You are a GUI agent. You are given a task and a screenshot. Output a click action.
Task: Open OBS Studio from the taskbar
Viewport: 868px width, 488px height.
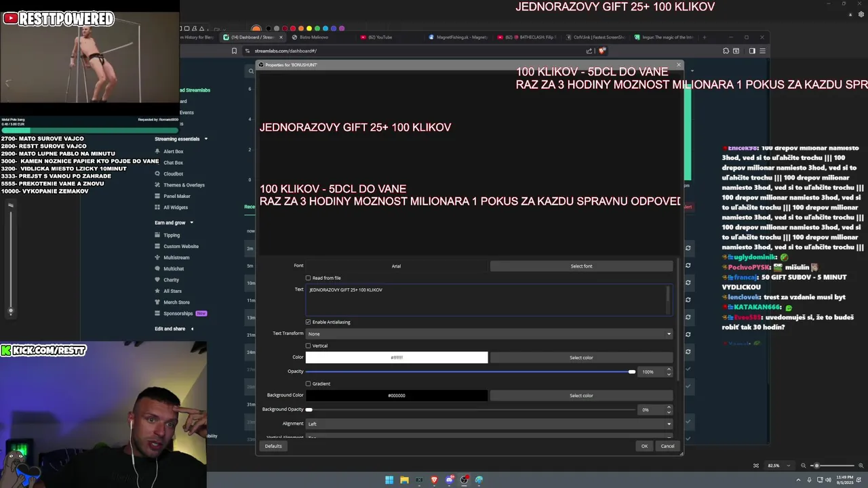pos(464,480)
